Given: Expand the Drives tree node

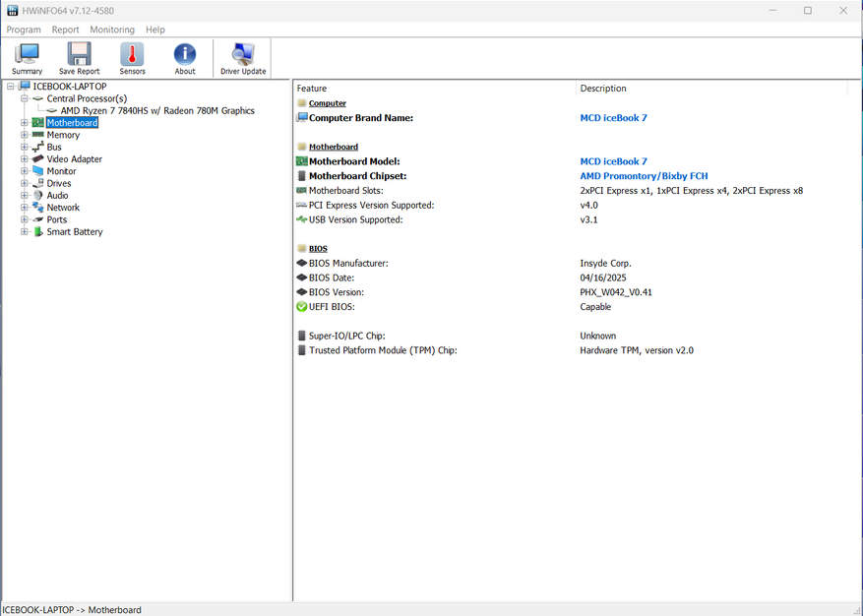Looking at the screenshot, I should pos(25,183).
